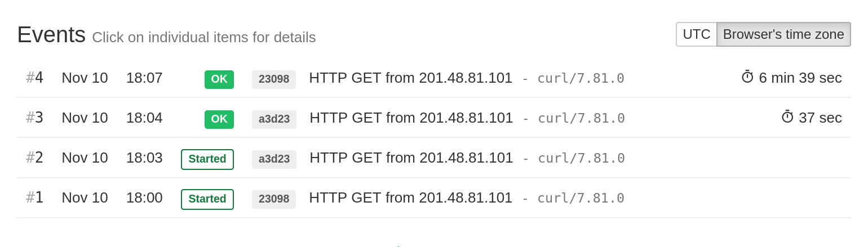This screenshot has height=247, width=868.
Task: Click the OK status badge on event #4
Action: pos(219,79)
